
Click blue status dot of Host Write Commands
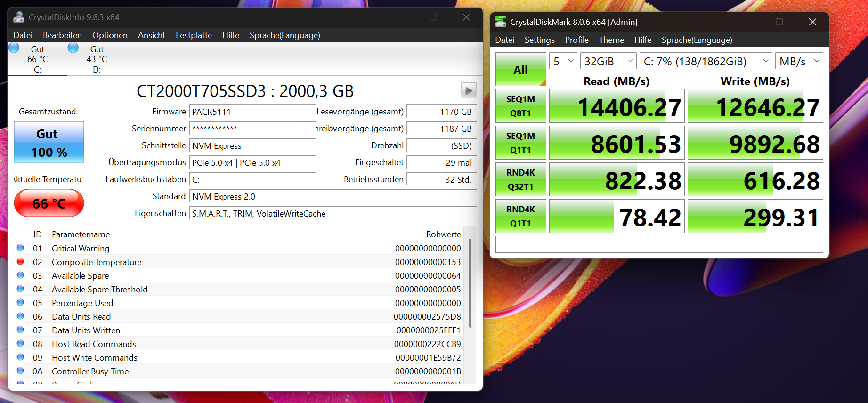[x=20, y=357]
